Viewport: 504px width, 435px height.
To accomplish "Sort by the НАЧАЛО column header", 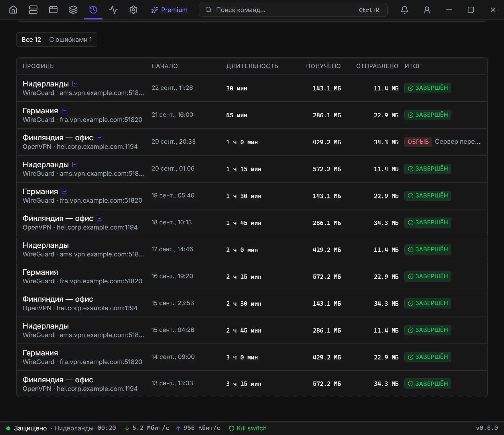I will coord(165,66).
